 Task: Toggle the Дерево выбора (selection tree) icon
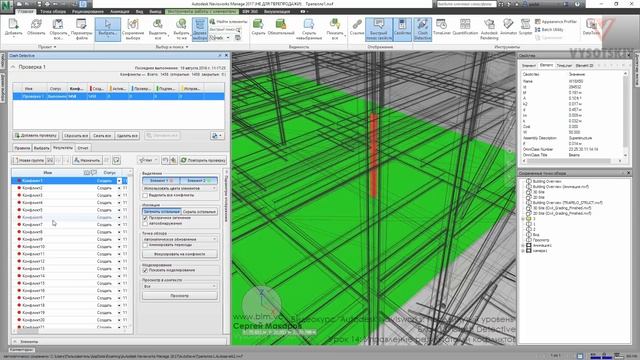(x=200, y=29)
